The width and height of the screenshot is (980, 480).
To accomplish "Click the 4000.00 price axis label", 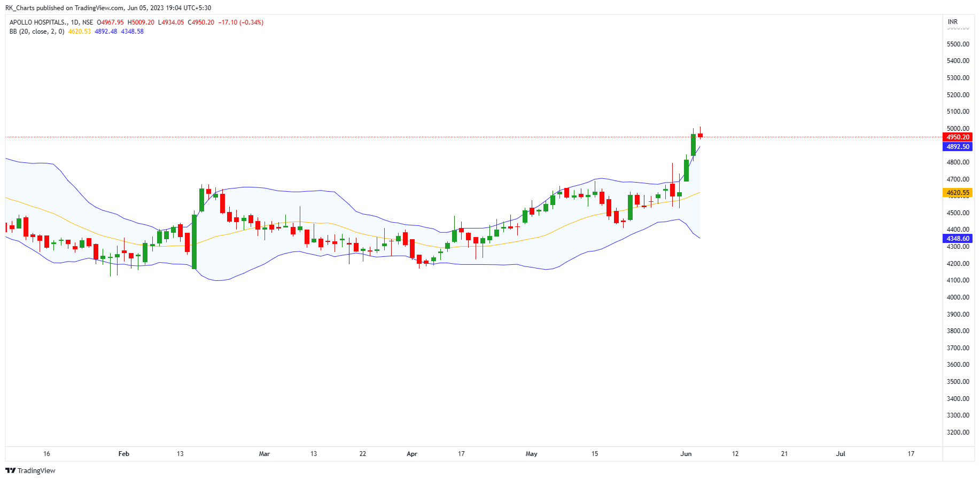I will click(x=958, y=297).
